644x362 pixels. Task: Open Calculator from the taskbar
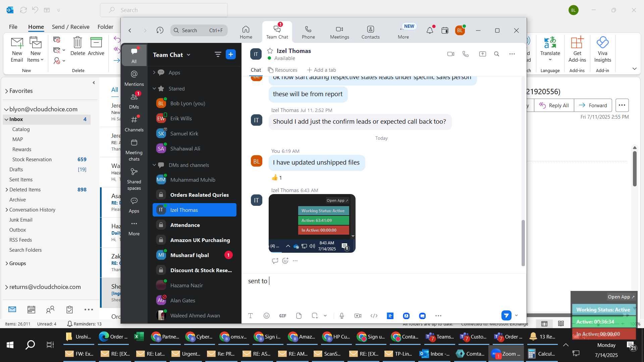[541, 354]
